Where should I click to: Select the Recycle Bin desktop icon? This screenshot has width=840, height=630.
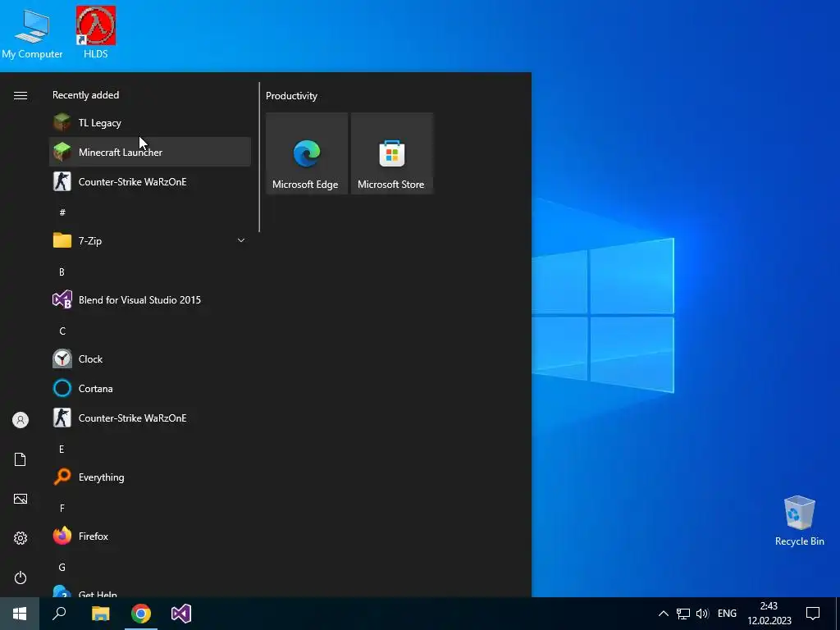pos(799,521)
